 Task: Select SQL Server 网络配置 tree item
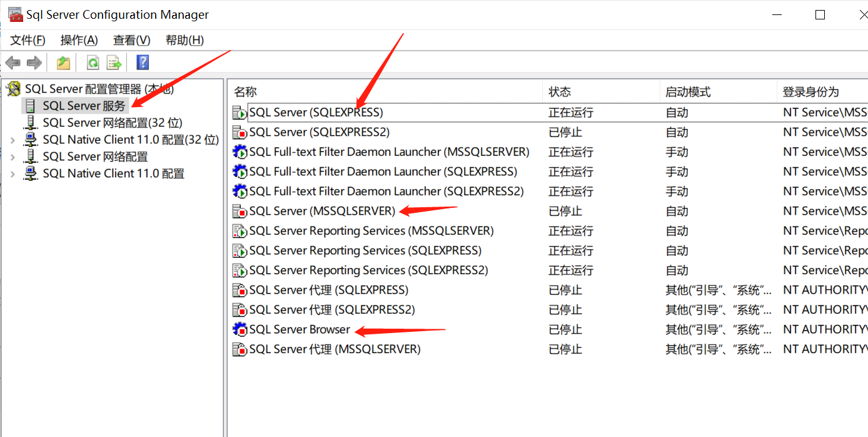(x=95, y=157)
